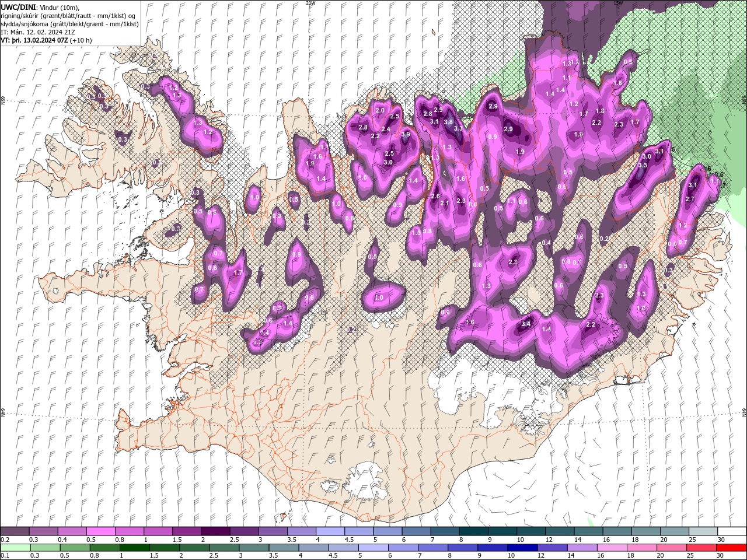This screenshot has width=747, height=560.
Task: Click the white swatch after 30 in snow legend
Action: pyautogui.click(x=732, y=531)
